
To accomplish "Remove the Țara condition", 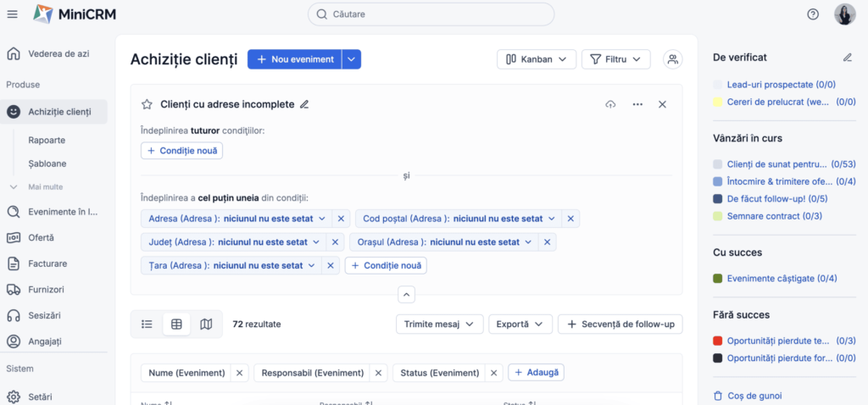I will pos(331,265).
